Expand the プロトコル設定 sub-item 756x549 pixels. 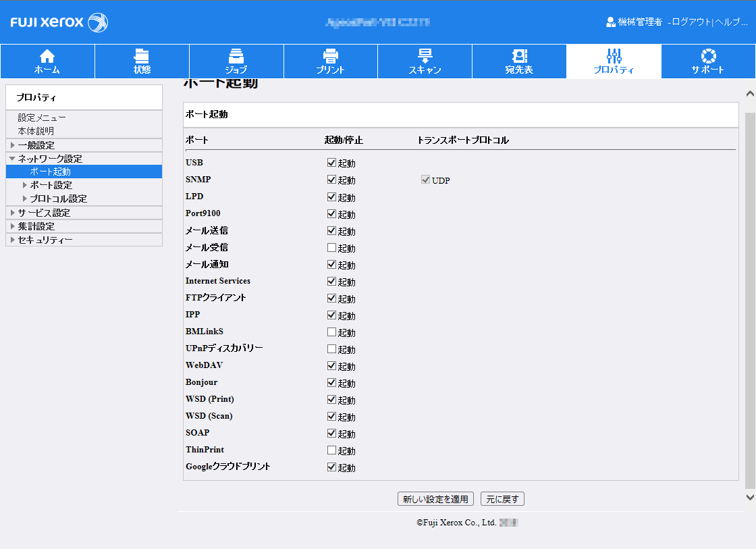pos(25,199)
